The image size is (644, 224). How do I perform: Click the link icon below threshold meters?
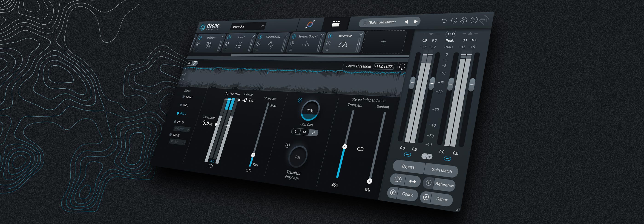pyautogui.click(x=210, y=166)
